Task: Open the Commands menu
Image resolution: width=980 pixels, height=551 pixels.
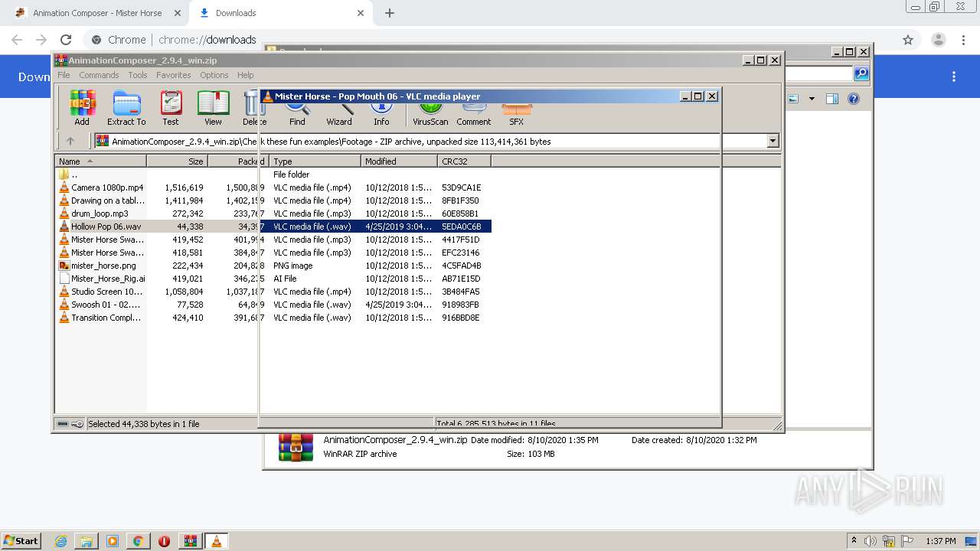Action: pos(99,75)
